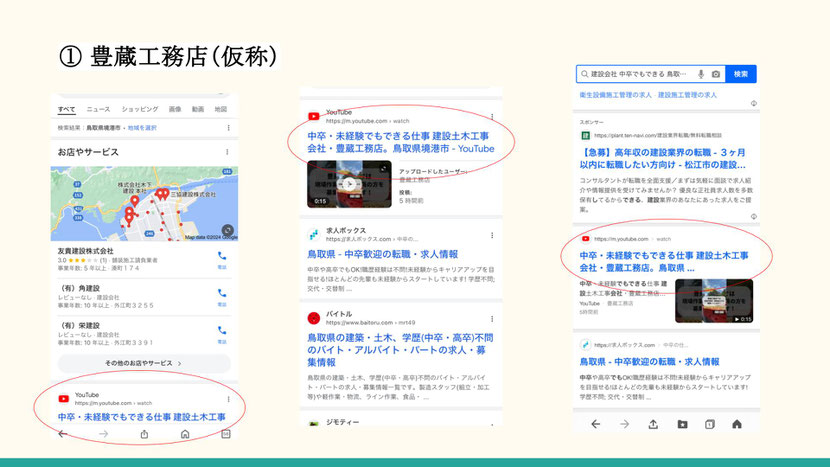Tap the microphone voice search icon
Image resolution: width=830 pixels, height=467 pixels.
701,74
